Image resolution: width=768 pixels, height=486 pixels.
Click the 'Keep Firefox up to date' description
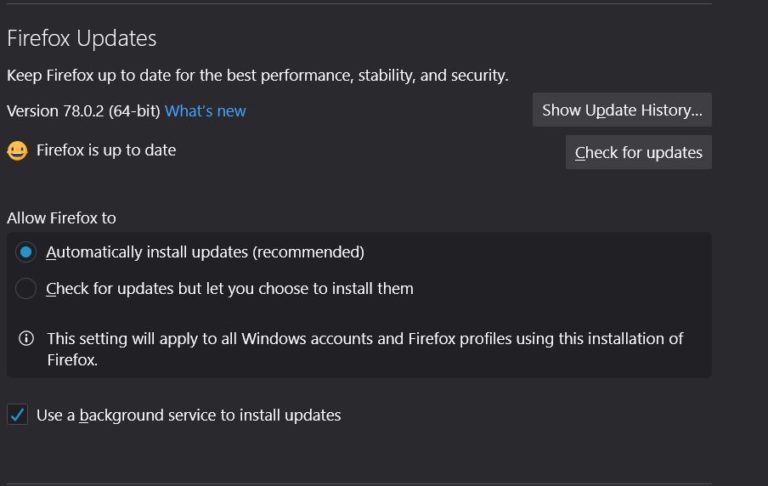tap(257, 75)
